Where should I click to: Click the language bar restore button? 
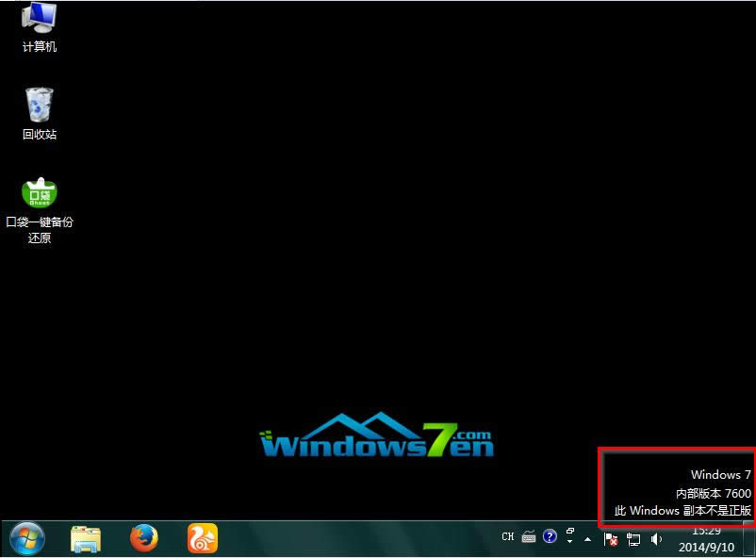point(570,533)
